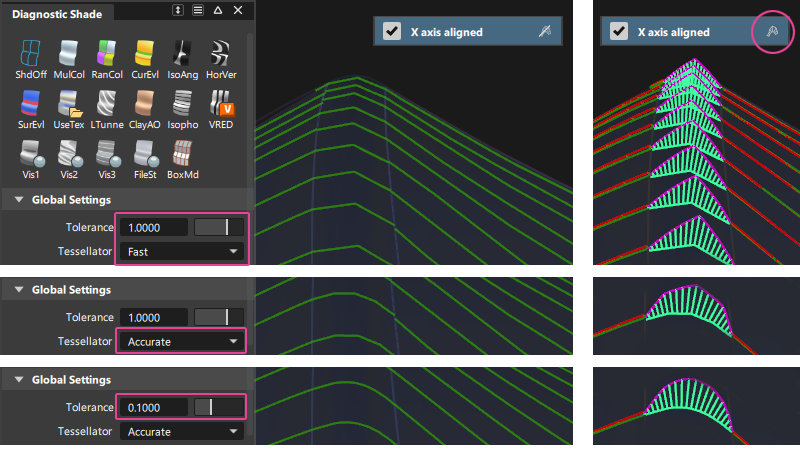The height and width of the screenshot is (460, 800).
Task: Select the VRED shader icon
Action: 221,109
